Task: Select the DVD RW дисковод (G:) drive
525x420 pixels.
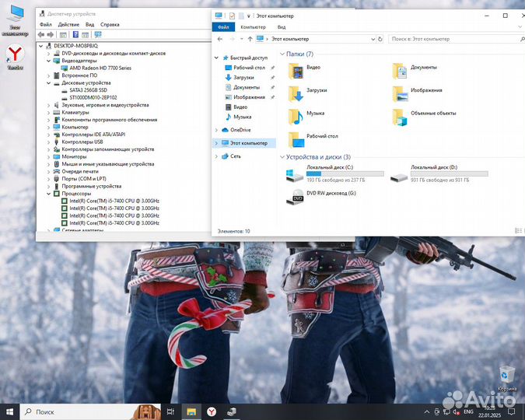Action: click(x=297, y=198)
